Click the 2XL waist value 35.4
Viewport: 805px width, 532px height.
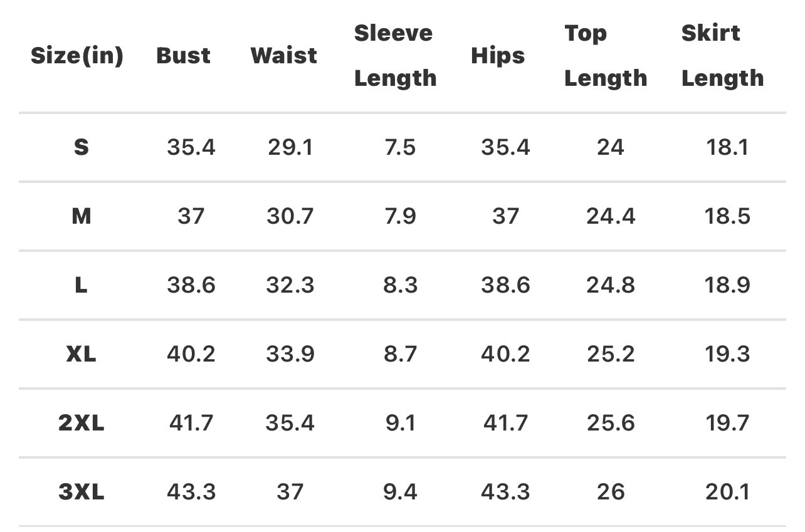pos(290,424)
